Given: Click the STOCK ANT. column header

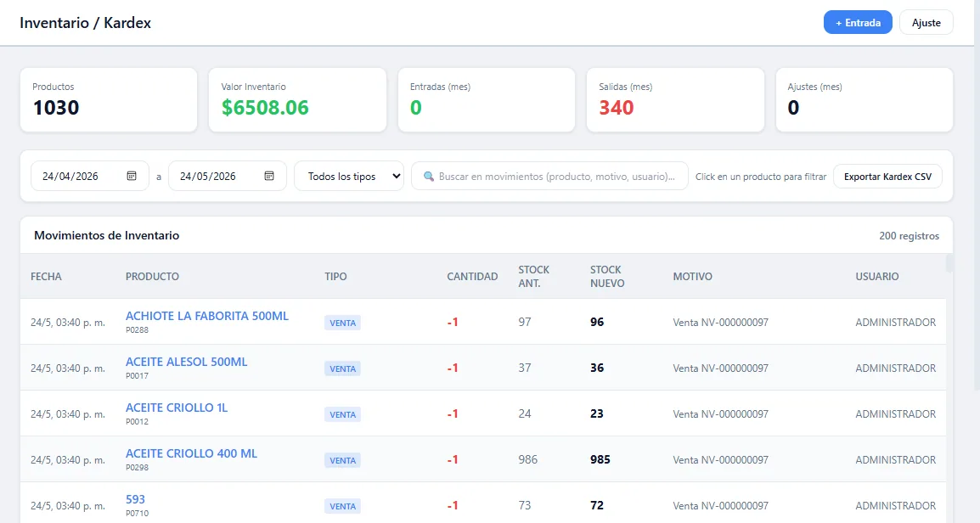Looking at the screenshot, I should (534, 276).
